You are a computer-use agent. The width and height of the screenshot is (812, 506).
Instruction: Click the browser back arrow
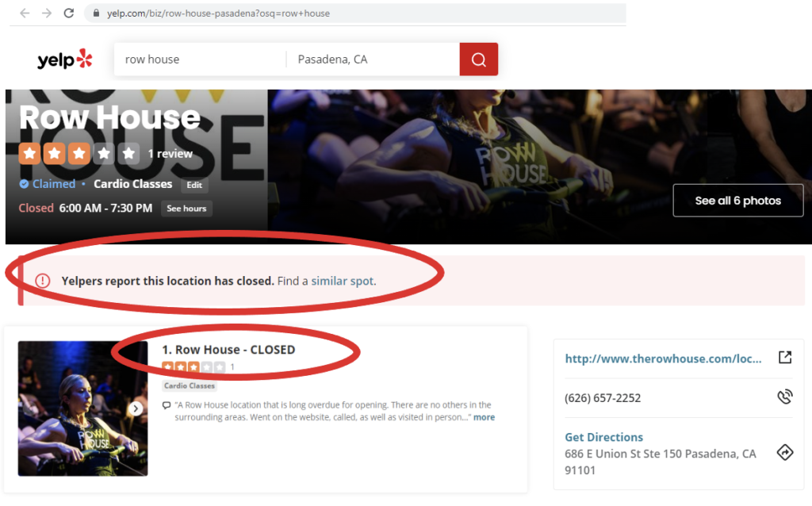[25, 13]
